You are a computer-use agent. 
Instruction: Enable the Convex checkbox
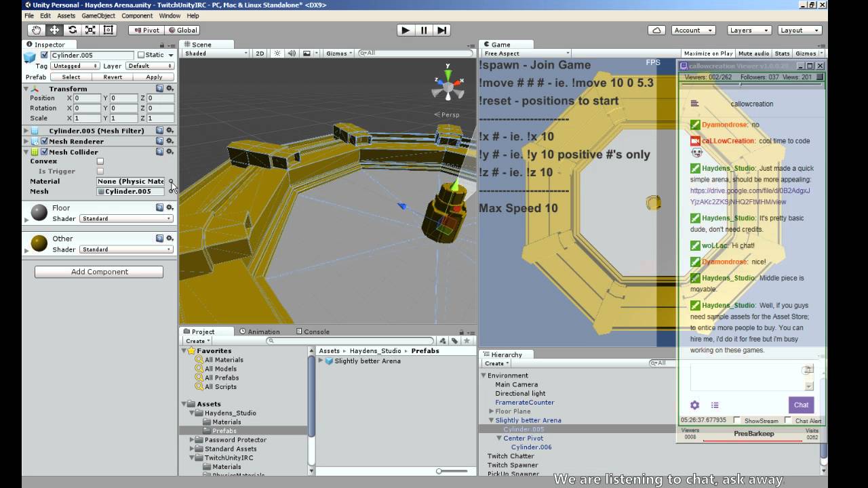[100, 161]
